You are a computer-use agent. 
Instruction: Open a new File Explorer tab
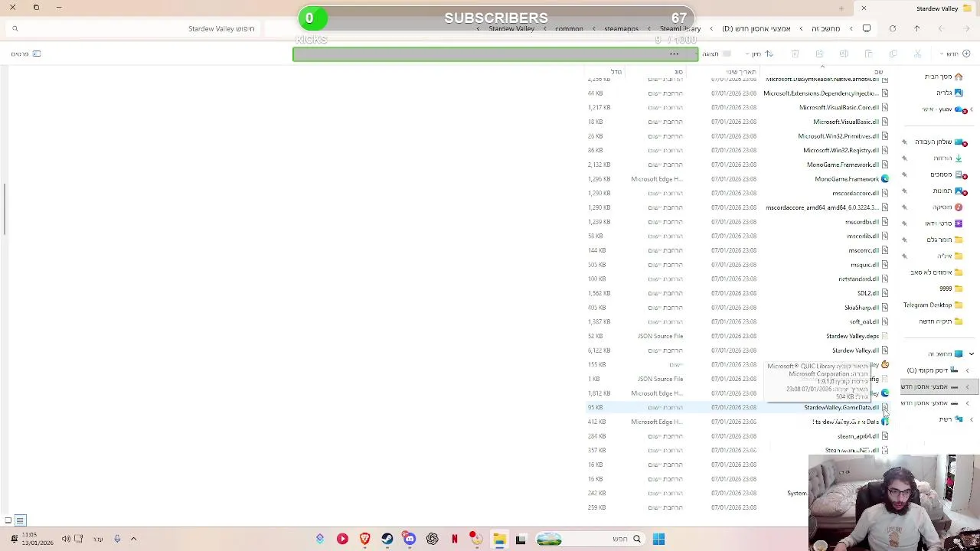pos(841,8)
